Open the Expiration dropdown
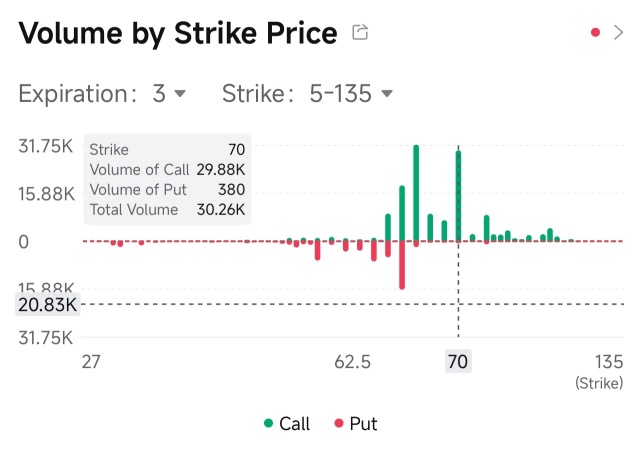 coord(102,93)
